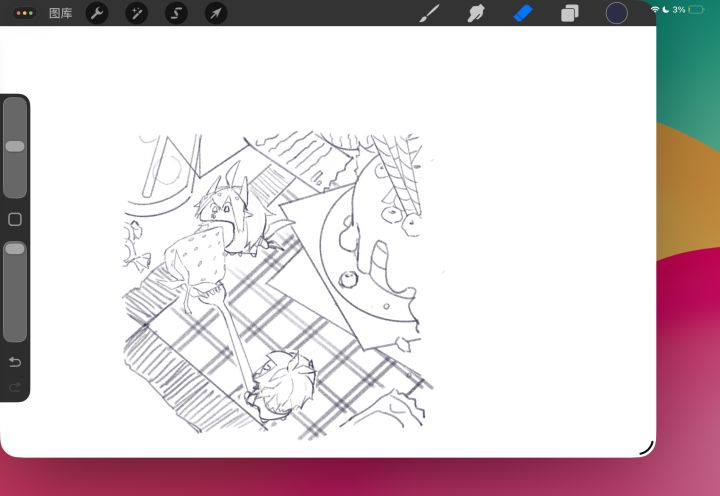Activate the Selection tool
720x496 pixels.
click(x=176, y=13)
